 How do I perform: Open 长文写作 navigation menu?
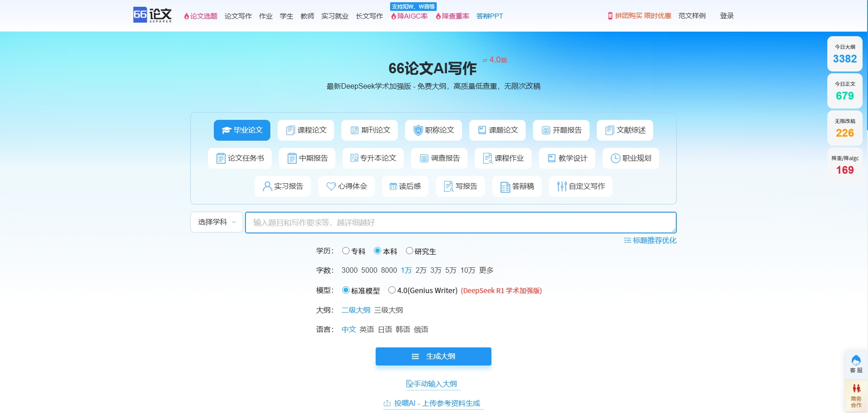pyautogui.click(x=369, y=16)
